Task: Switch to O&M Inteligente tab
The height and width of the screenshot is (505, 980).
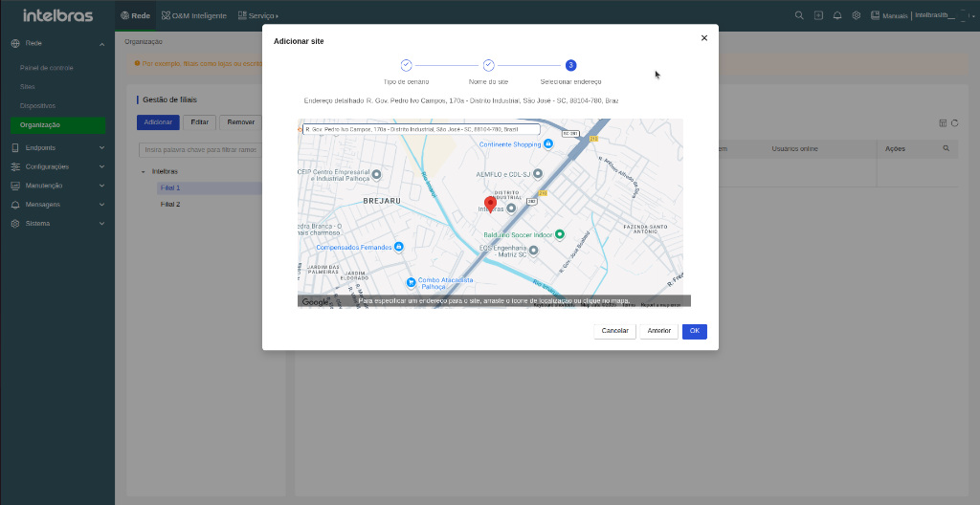Action: (194, 15)
